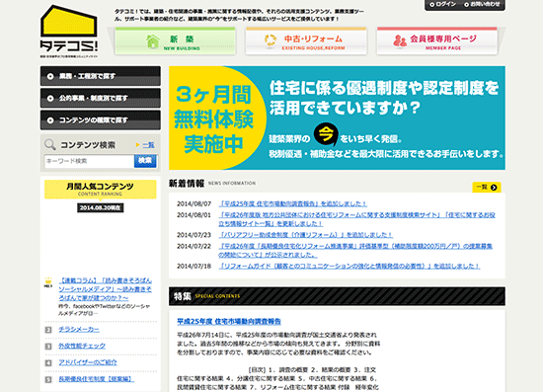543x392 pixels.
Task: Open コンテンツの種類で探す sidebar menu
Action: 101,120
